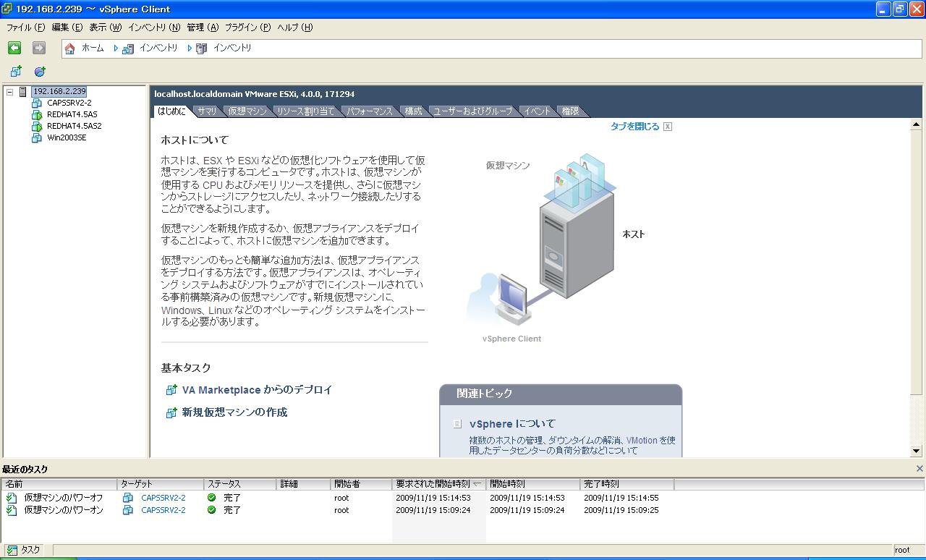Click the target VM icon in the power-on row
This screenshot has height=560, width=926.
(x=128, y=510)
